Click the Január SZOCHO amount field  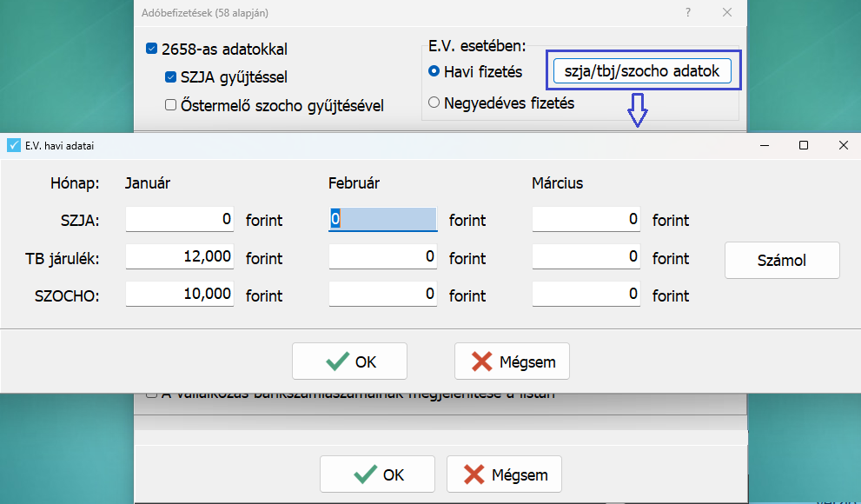180,295
